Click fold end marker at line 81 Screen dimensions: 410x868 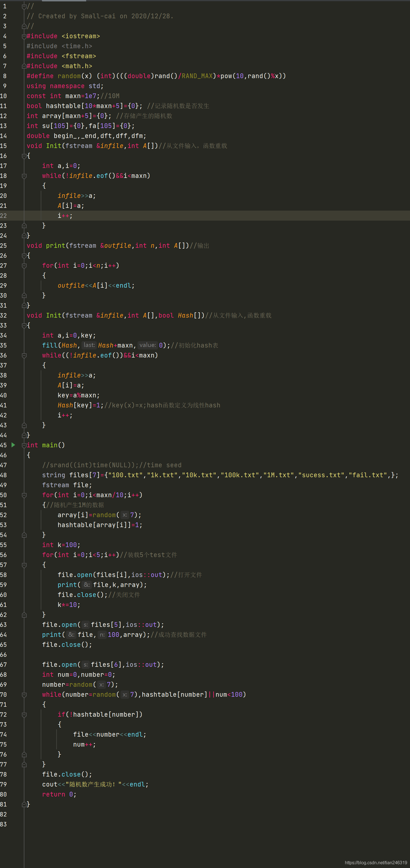pos(24,804)
